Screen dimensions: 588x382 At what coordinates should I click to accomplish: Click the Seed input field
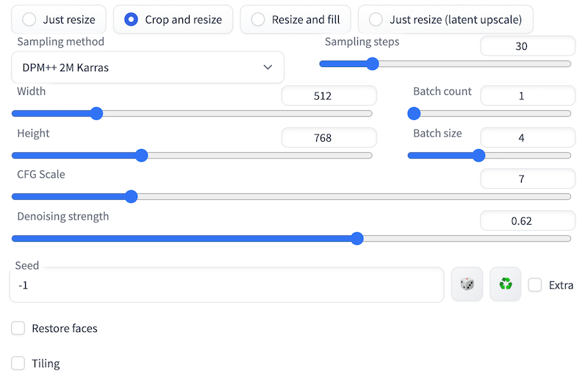tap(226, 285)
